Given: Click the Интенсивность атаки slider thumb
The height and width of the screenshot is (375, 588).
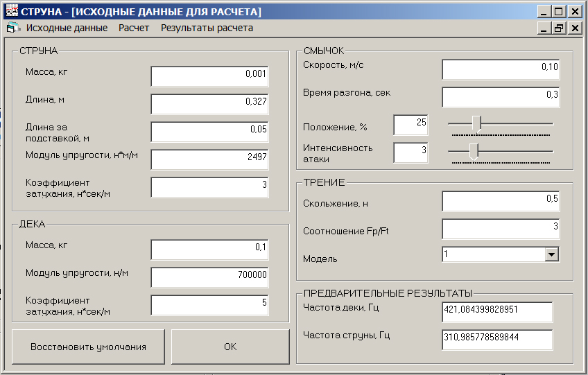Looking at the screenshot, I should [x=474, y=150].
